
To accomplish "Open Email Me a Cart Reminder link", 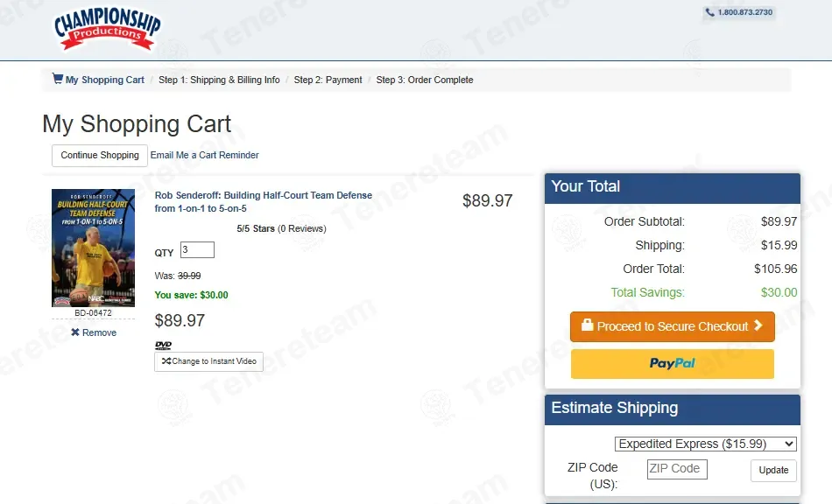I will click(x=204, y=155).
